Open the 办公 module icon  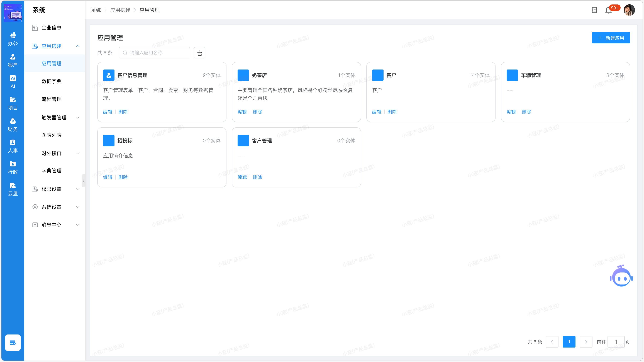(13, 39)
